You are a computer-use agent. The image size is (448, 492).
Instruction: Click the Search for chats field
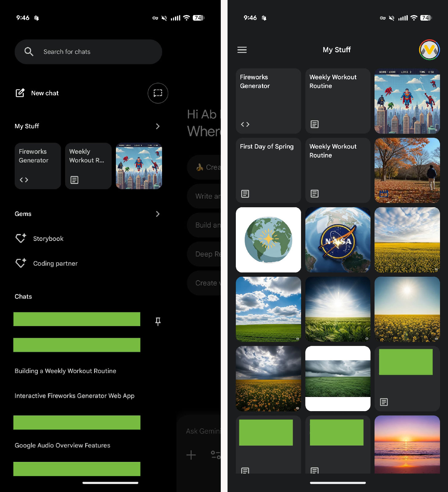tap(88, 52)
